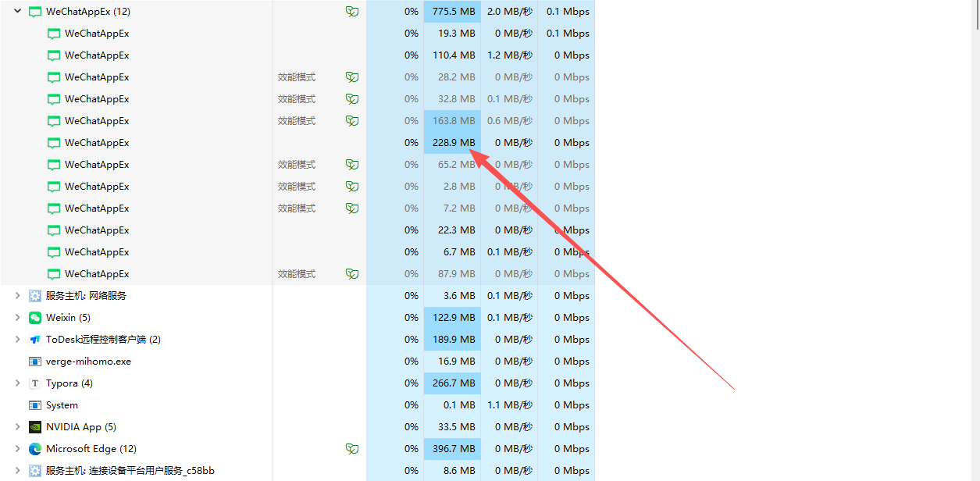Click the 2.0 MB/秒 disk cell
The height and width of the screenshot is (481, 980).
coord(509,12)
